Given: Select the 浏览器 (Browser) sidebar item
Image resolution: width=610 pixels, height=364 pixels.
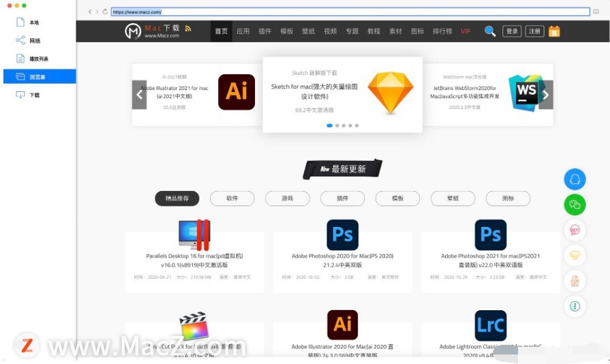Looking at the screenshot, I should [40, 76].
